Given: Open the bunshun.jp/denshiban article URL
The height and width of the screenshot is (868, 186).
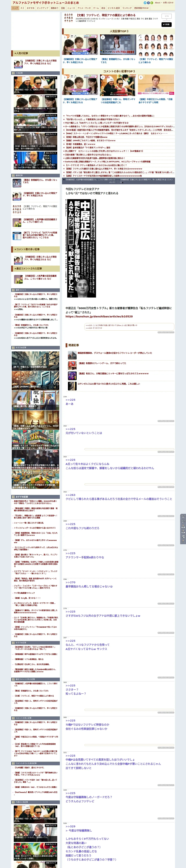Looking at the screenshot, I should pos(99,316).
